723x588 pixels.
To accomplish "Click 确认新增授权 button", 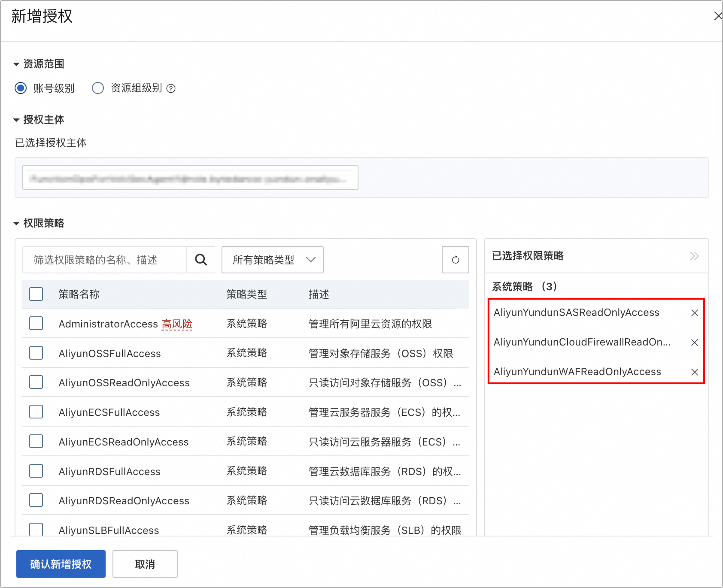I will pyautogui.click(x=61, y=564).
